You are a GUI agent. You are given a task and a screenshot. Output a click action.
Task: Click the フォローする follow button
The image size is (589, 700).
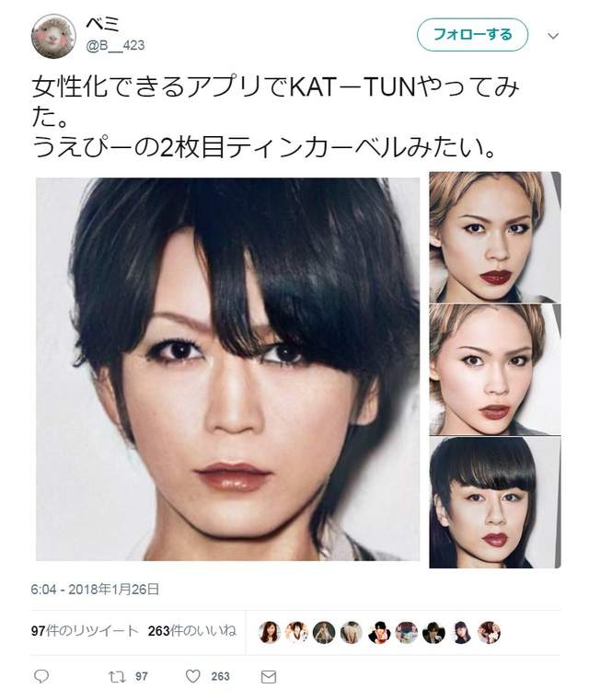[472, 35]
